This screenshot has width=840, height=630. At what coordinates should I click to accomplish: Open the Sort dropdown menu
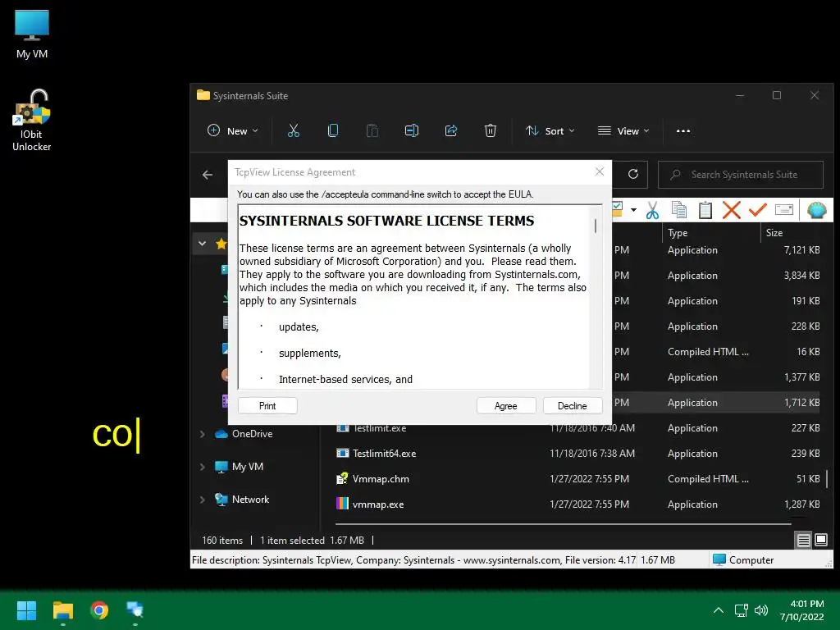[550, 130]
